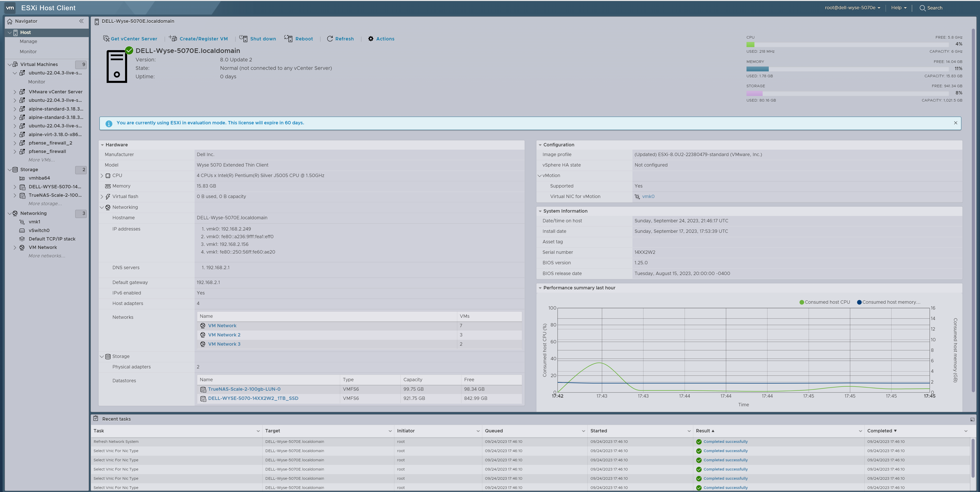Image resolution: width=980 pixels, height=492 pixels.
Task: Toggle Consumed host CPU legend marker
Action: tap(801, 302)
